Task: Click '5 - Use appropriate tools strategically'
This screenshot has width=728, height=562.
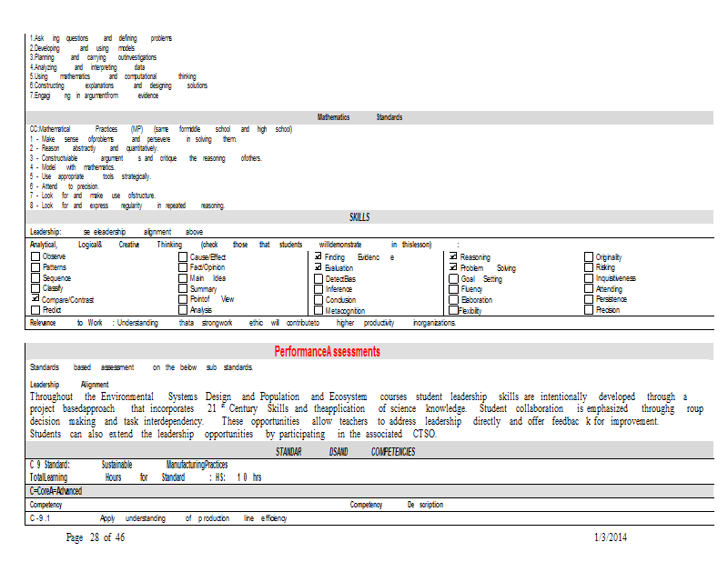Action: click(x=90, y=176)
